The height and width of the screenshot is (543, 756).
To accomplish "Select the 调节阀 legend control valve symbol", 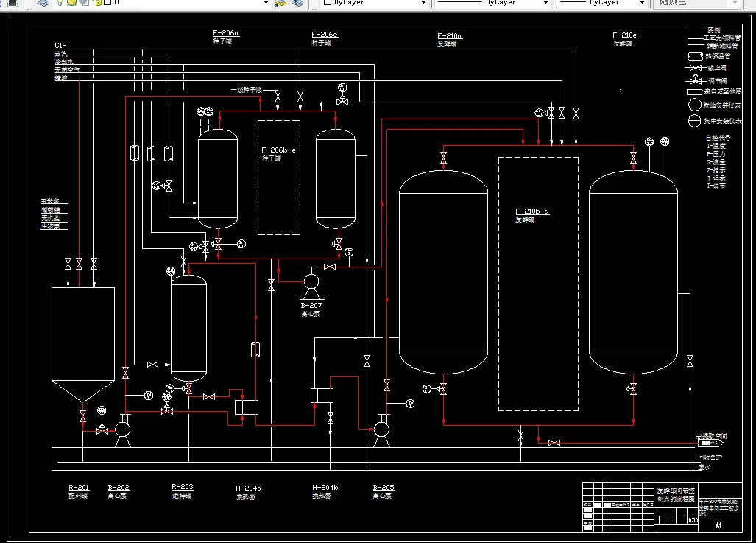I will click(x=695, y=80).
